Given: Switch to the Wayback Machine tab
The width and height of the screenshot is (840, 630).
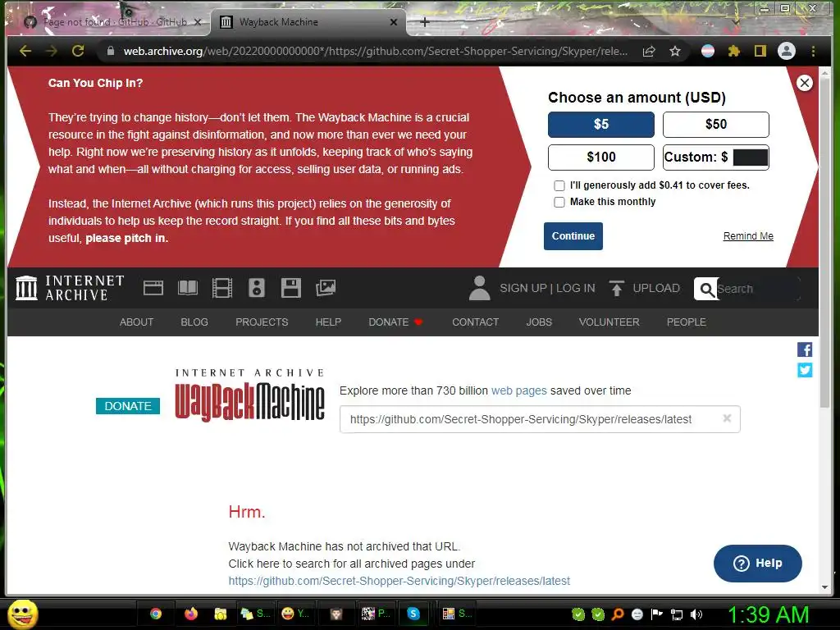Looking at the screenshot, I should [308, 22].
